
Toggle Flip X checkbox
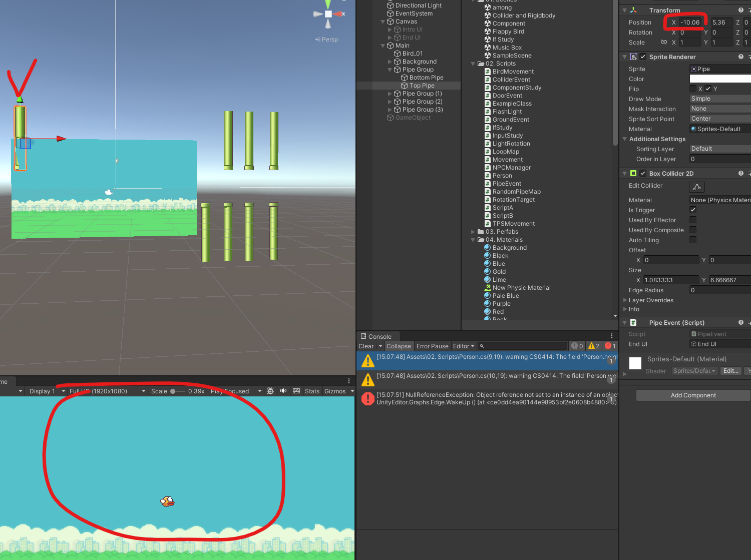coord(693,89)
